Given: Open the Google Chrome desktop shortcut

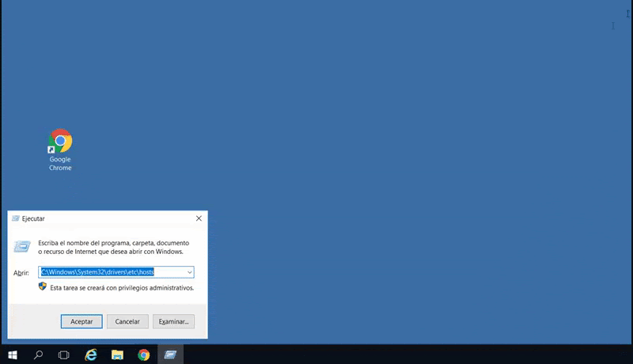Looking at the screenshot, I should pyautogui.click(x=60, y=150).
